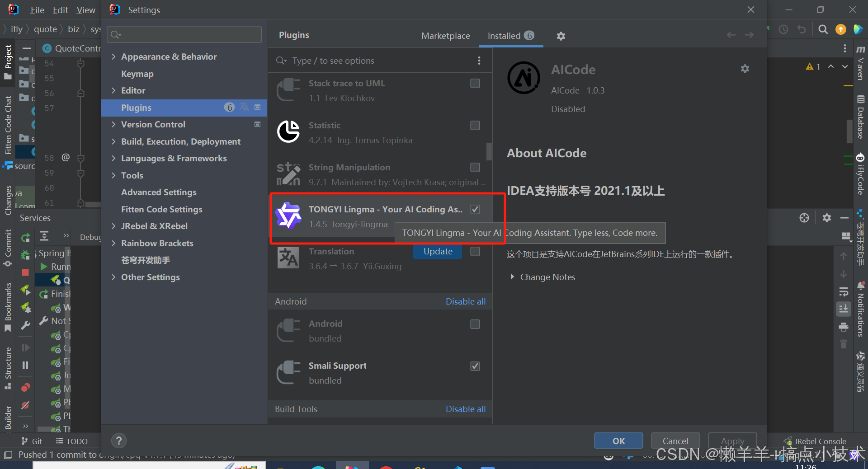Expand the Change Notes section

coord(512,277)
